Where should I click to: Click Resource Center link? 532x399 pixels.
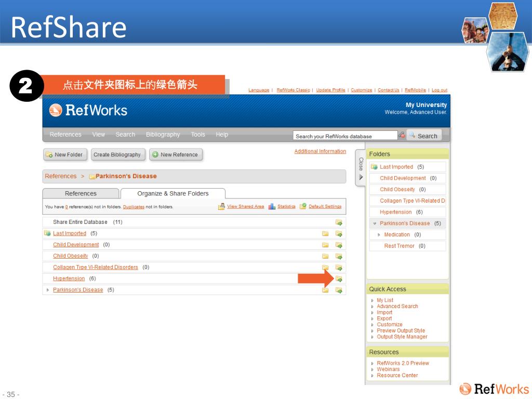point(397,375)
